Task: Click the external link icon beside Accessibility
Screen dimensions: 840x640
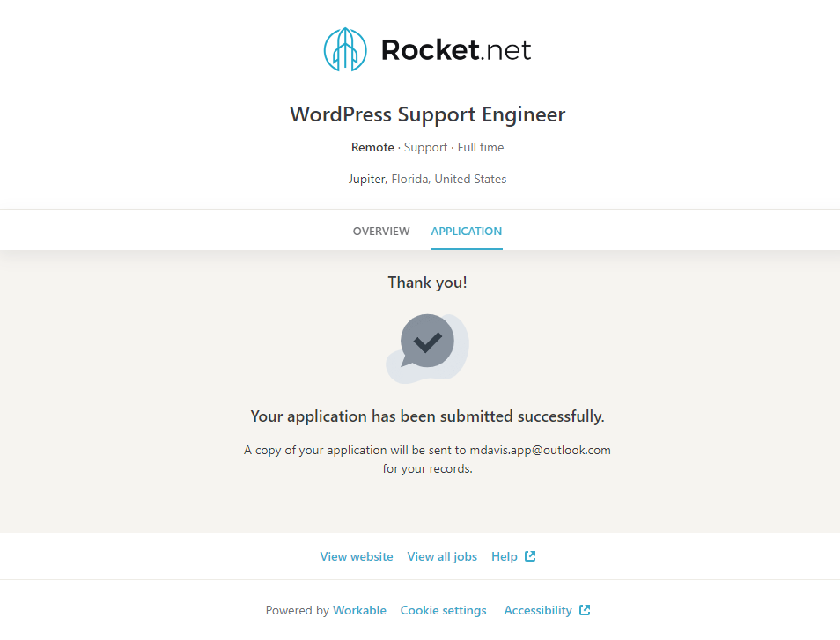Action: click(x=585, y=610)
